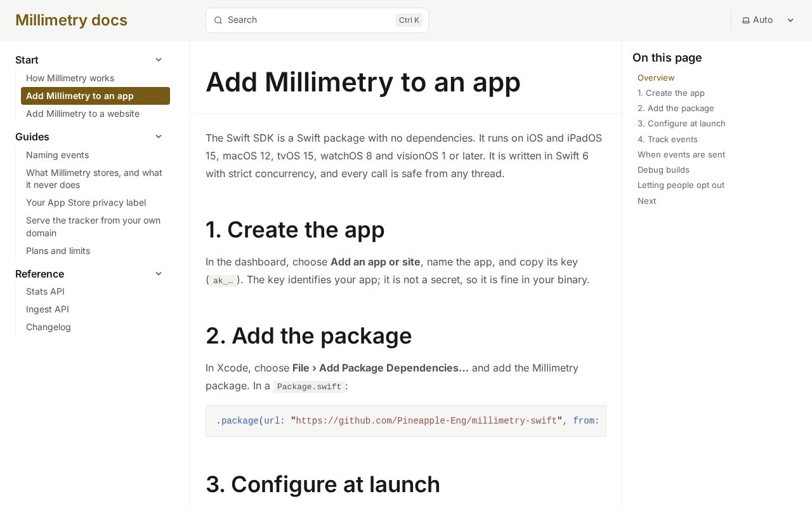The height and width of the screenshot is (508, 812).
Task: Open the Stats API reference
Action: coord(95,291)
